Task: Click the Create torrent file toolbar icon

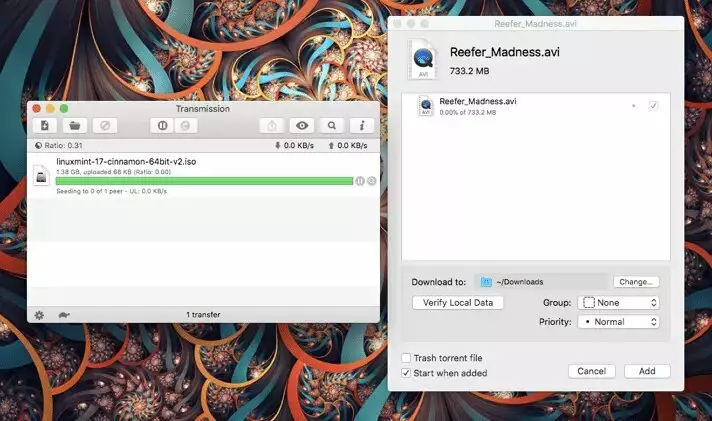Action: click(x=45, y=126)
